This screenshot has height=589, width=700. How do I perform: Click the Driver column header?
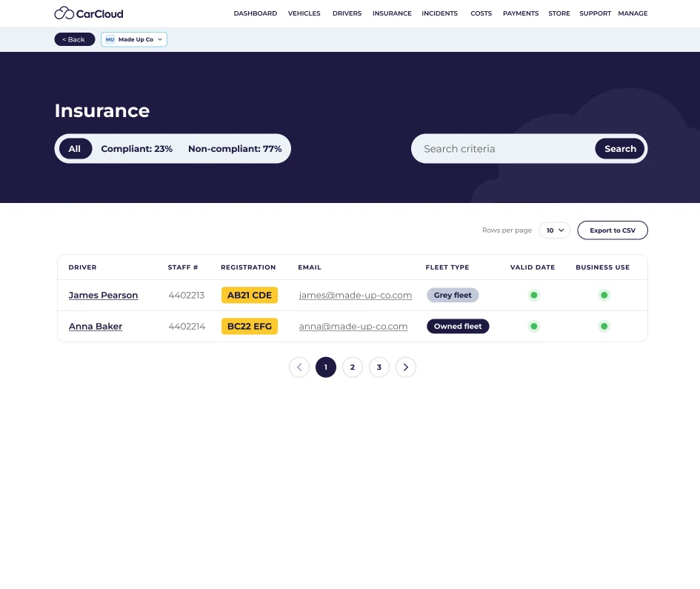[82, 267]
